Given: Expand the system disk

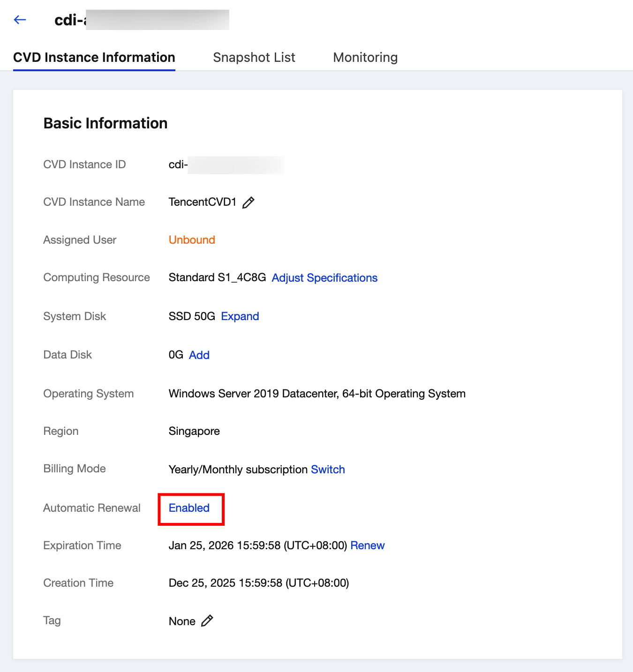Looking at the screenshot, I should (240, 316).
